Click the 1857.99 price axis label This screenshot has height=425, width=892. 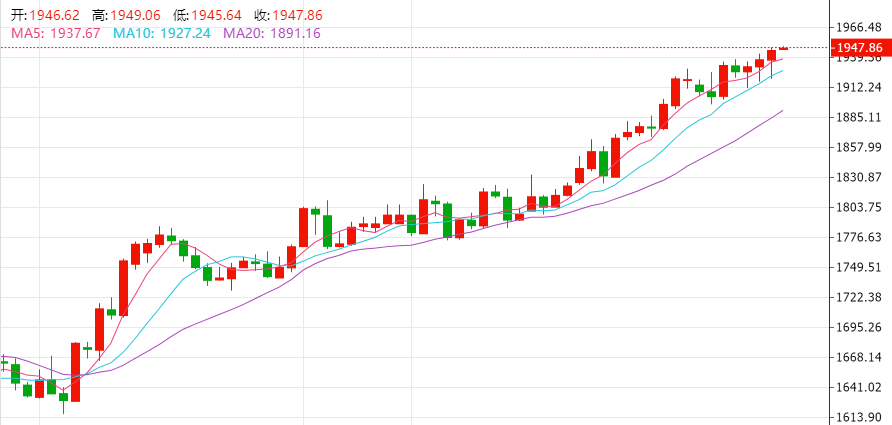pos(860,147)
